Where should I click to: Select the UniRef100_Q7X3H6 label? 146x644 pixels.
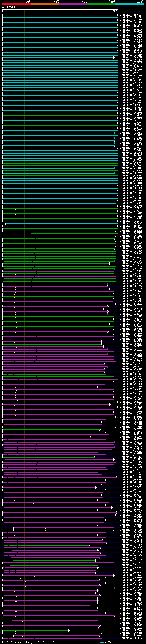(131, 339)
